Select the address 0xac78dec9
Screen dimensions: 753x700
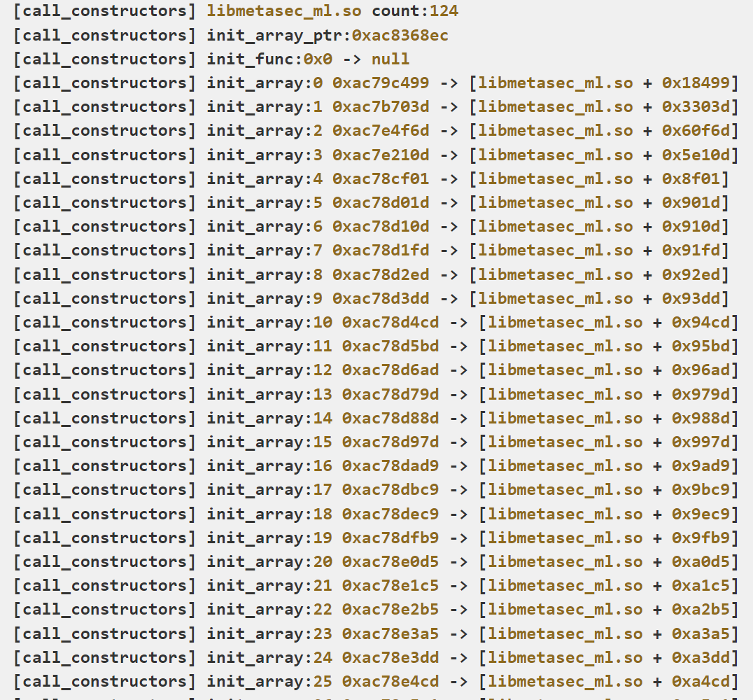(x=390, y=514)
